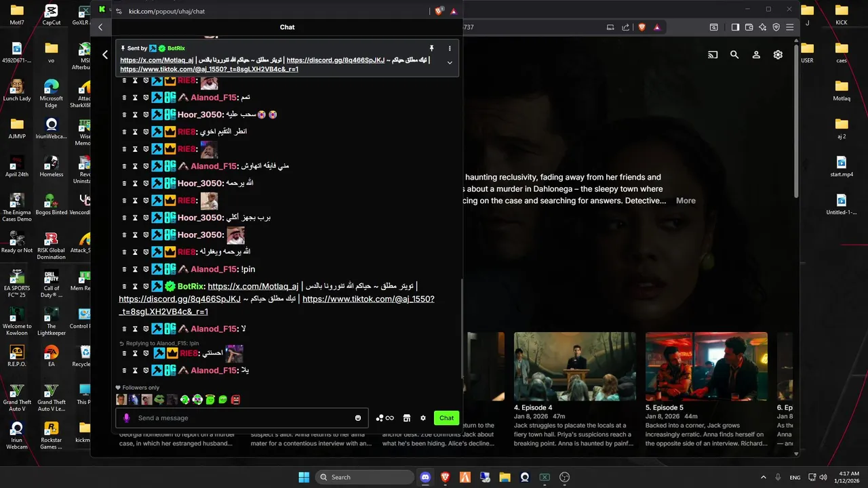Open Brave VPN icon in toolbar
The width and height of the screenshot is (868, 488).
pyautogui.click(x=776, y=27)
